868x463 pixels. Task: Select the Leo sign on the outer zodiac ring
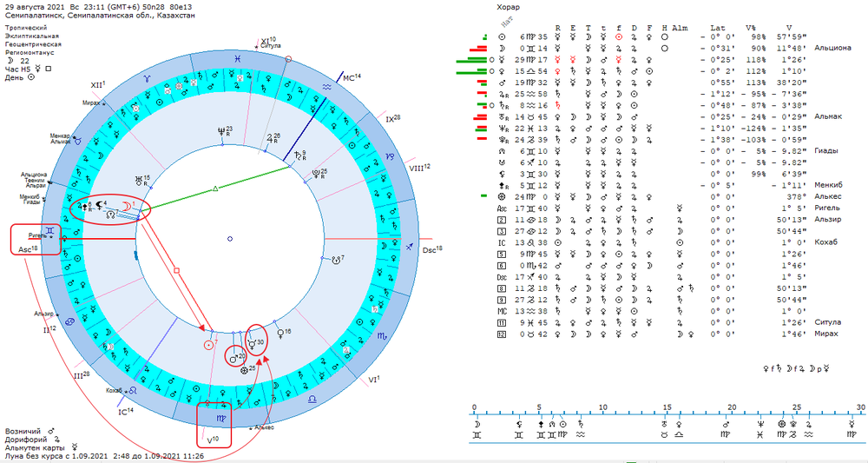coord(134,391)
